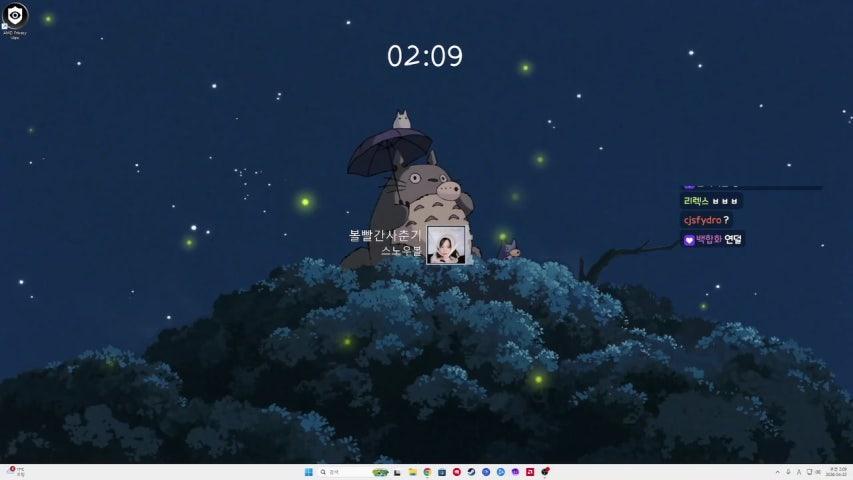The image size is (853, 480).
Task: Open the network tray icon
Action: coord(809,472)
